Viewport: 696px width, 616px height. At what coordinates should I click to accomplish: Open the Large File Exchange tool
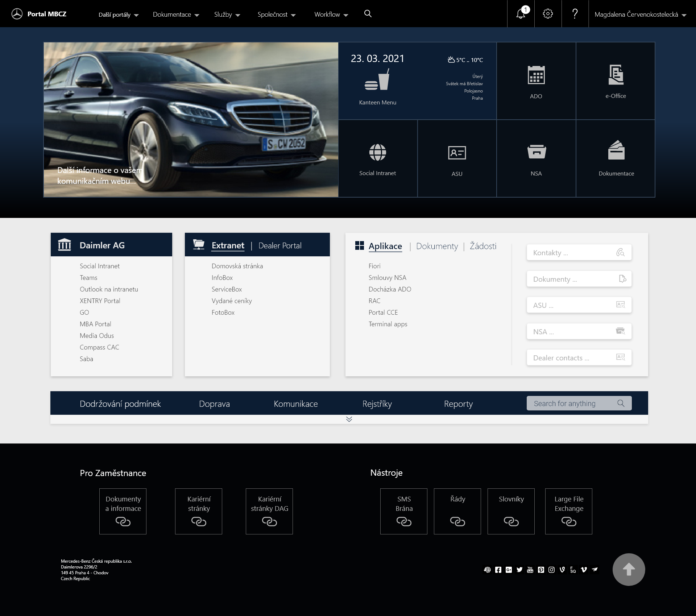pos(568,511)
